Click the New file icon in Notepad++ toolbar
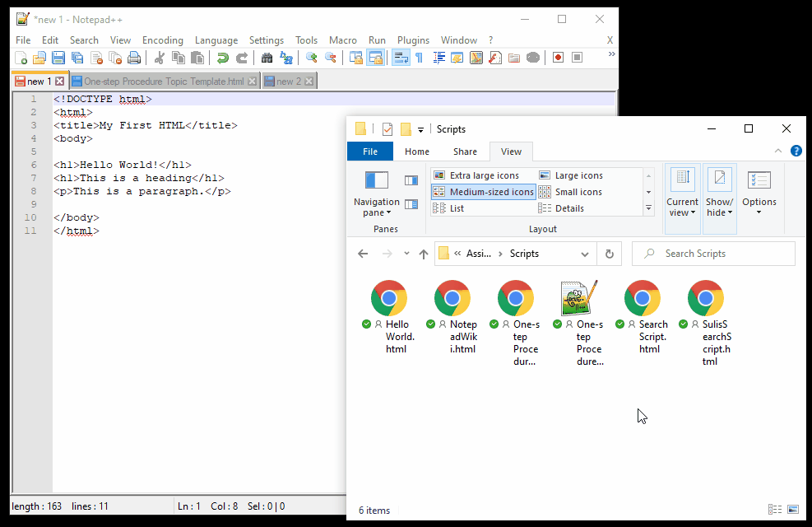The width and height of the screenshot is (812, 527). (x=21, y=58)
